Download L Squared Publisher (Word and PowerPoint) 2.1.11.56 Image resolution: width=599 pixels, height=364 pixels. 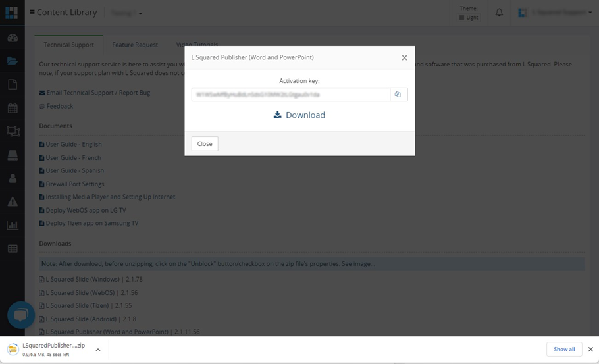coord(122,332)
